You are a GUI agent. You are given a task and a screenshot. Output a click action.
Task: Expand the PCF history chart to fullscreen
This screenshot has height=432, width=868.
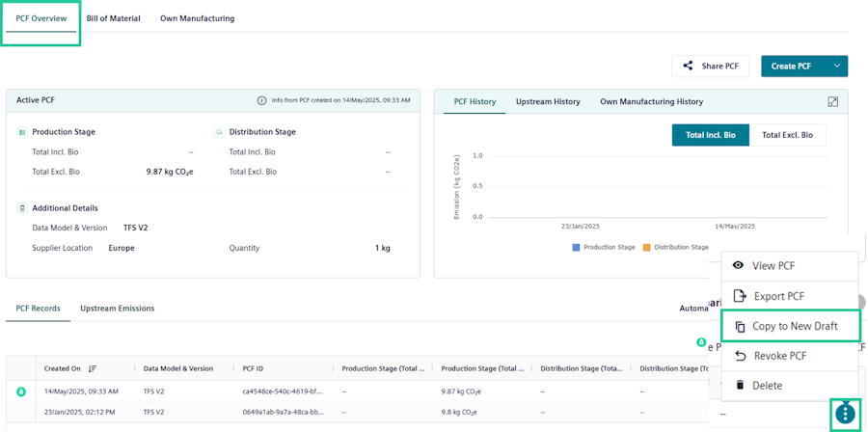pos(832,101)
